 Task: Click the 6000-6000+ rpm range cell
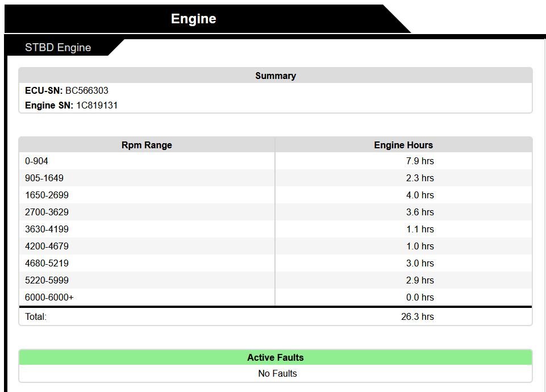pyautogui.click(x=49, y=297)
